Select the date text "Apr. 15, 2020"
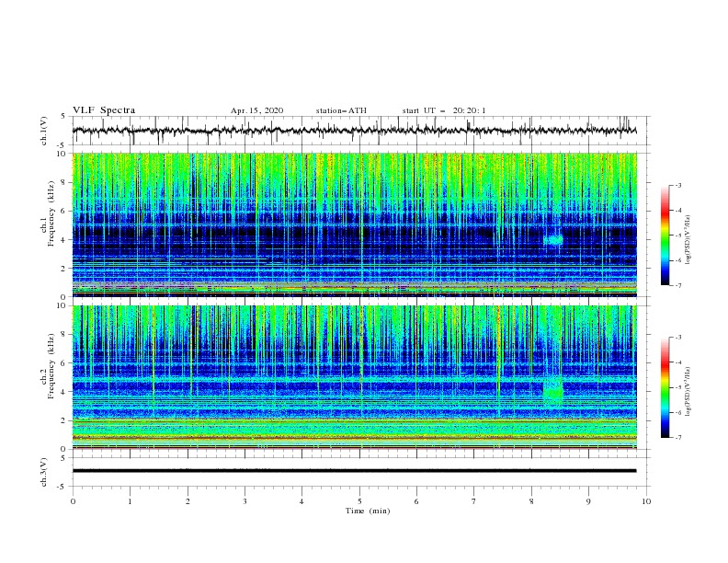This screenshot has width=728, height=563. point(256,110)
